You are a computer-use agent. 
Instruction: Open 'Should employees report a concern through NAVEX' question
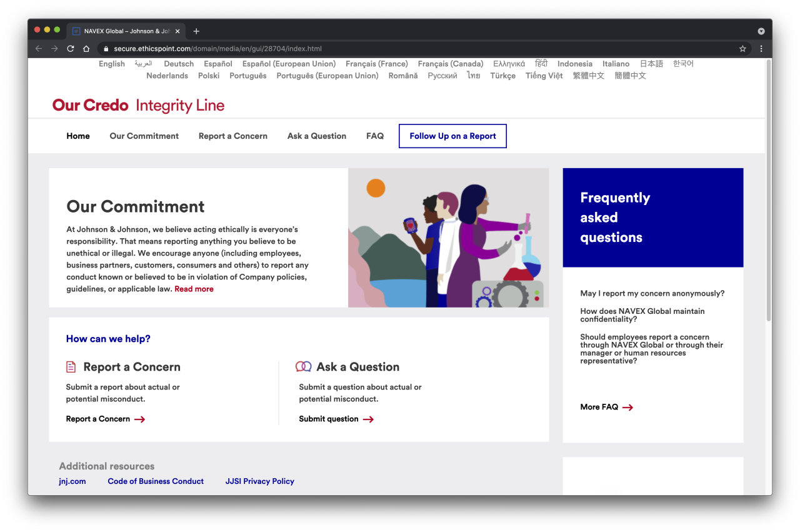[652, 349]
